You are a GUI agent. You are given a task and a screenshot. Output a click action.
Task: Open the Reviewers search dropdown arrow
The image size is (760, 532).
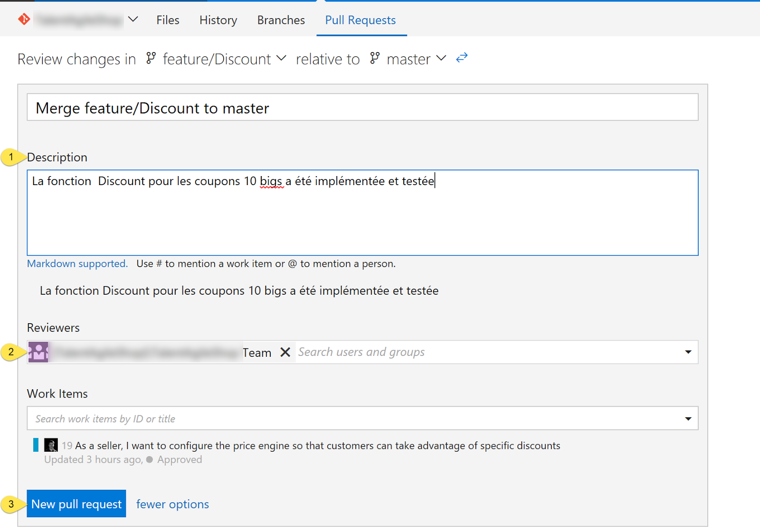(688, 352)
